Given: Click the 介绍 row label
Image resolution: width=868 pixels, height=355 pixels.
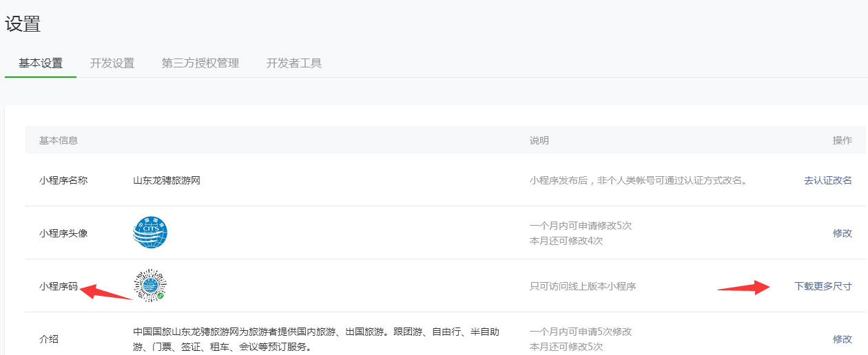Looking at the screenshot, I should pos(49,339).
